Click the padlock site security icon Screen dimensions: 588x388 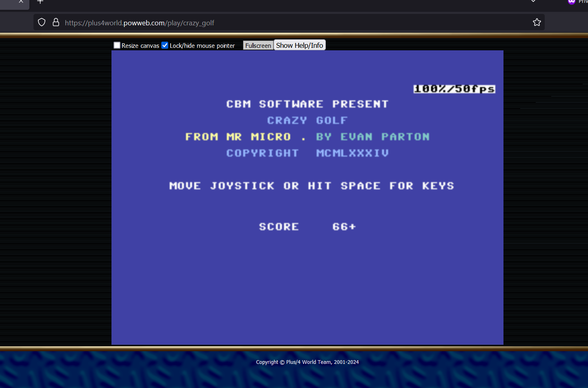[x=56, y=22]
